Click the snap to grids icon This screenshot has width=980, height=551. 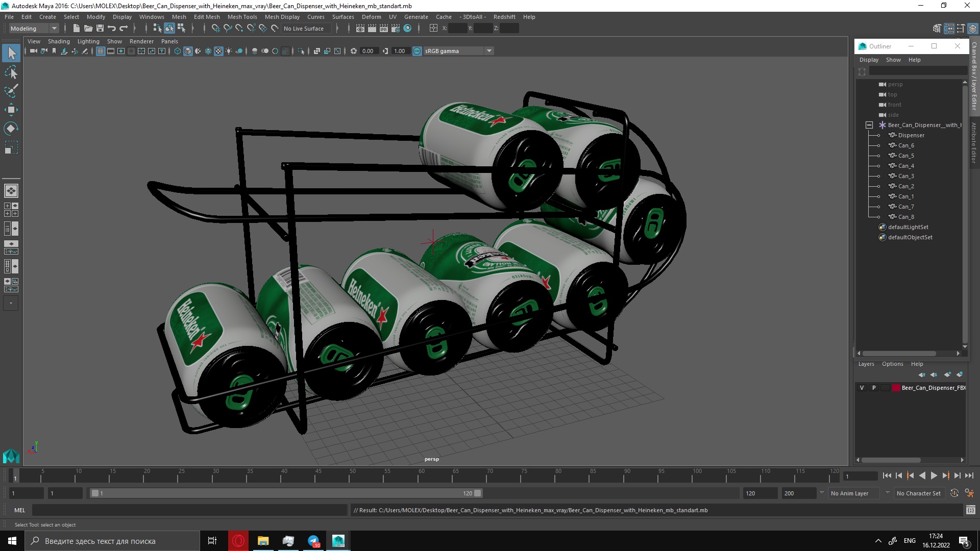click(x=216, y=29)
